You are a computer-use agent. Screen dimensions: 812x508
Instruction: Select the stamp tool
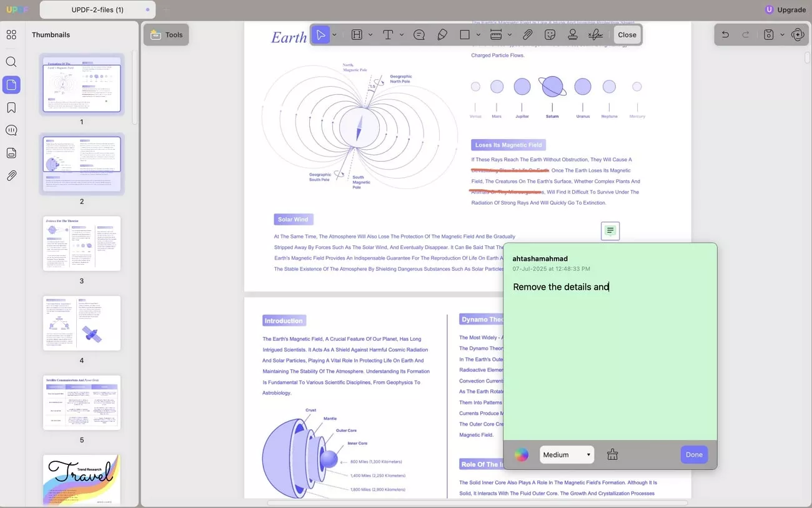[x=573, y=35]
